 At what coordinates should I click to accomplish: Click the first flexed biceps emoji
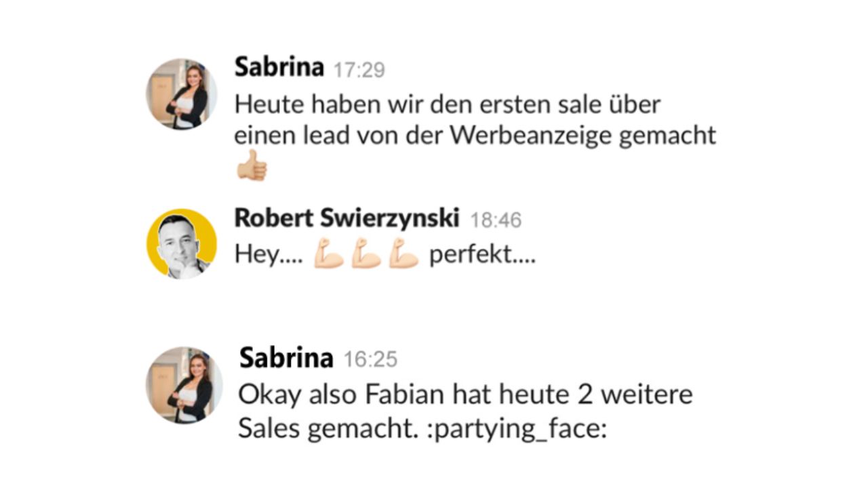click(328, 256)
